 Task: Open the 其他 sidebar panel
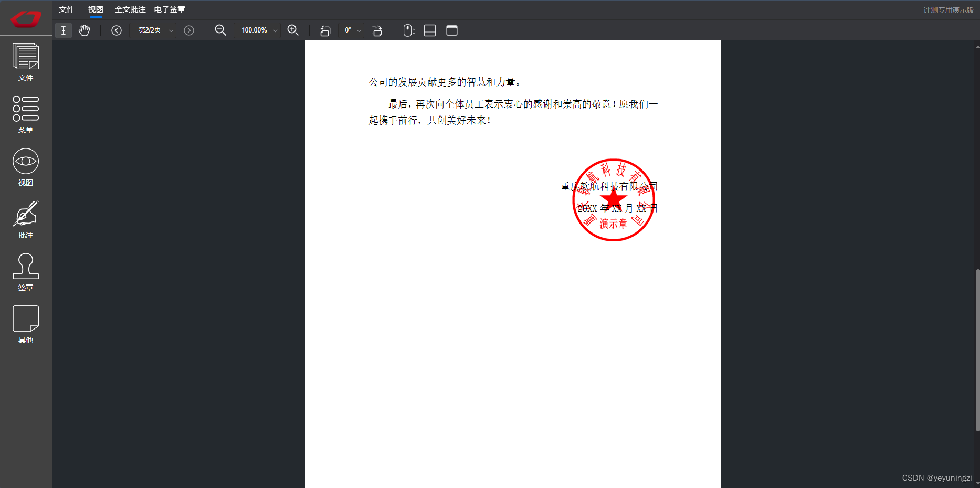pos(26,325)
